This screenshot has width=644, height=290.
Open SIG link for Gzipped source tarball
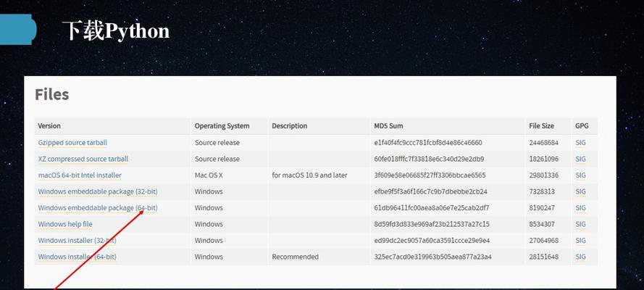click(580, 143)
